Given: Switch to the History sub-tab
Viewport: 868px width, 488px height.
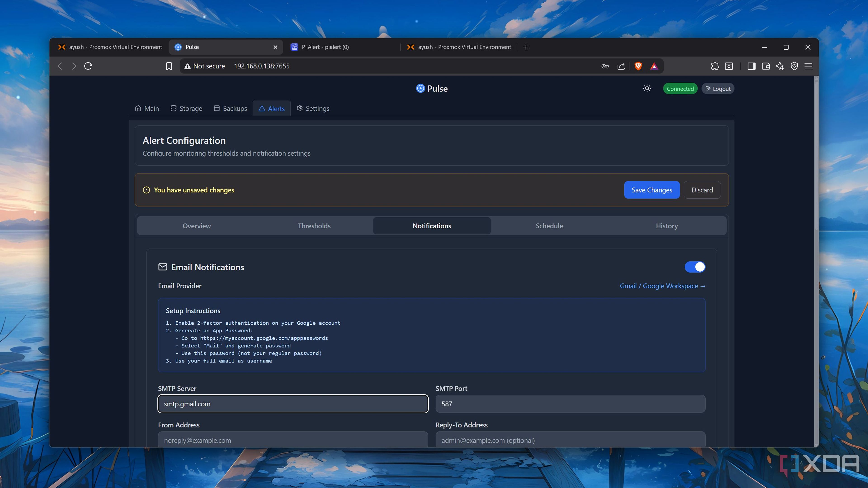Looking at the screenshot, I should (667, 226).
